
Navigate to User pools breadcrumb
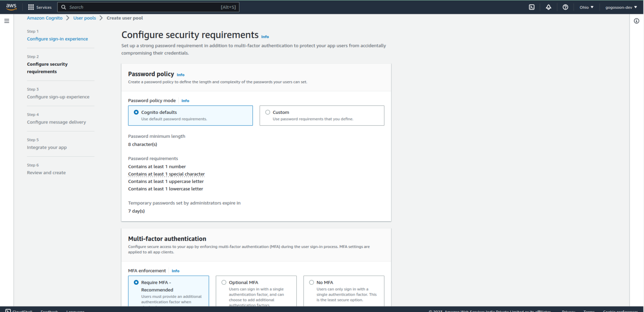coord(84,18)
